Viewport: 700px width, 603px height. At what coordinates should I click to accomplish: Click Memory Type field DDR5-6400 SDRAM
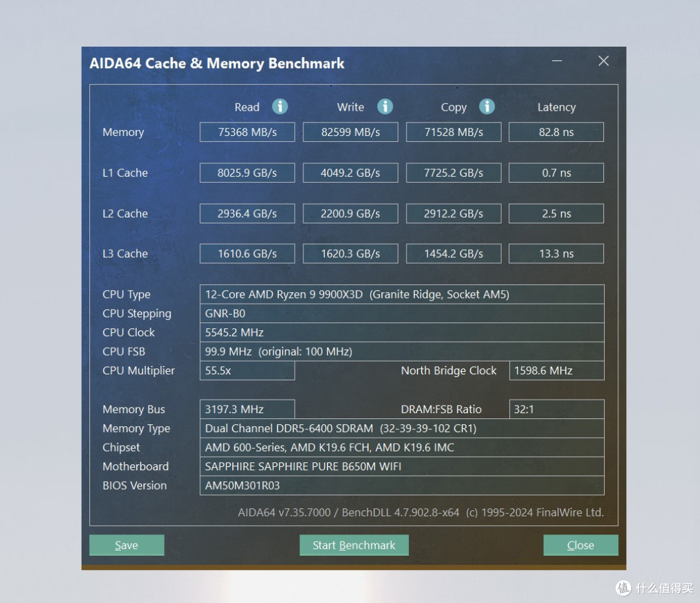(402, 428)
